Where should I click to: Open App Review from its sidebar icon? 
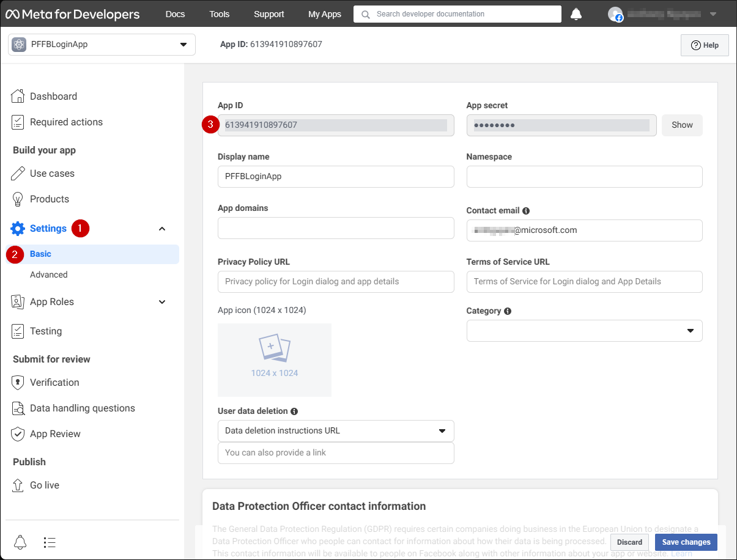click(x=19, y=433)
